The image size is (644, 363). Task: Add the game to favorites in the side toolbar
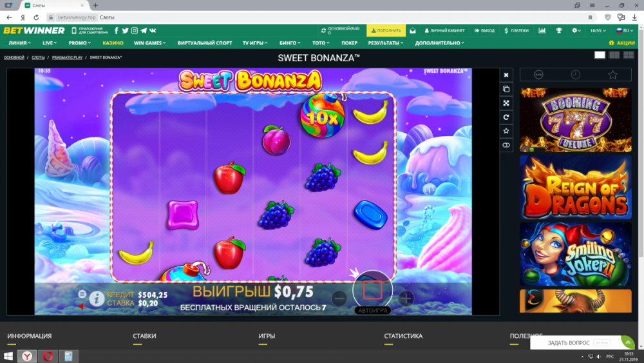506,132
